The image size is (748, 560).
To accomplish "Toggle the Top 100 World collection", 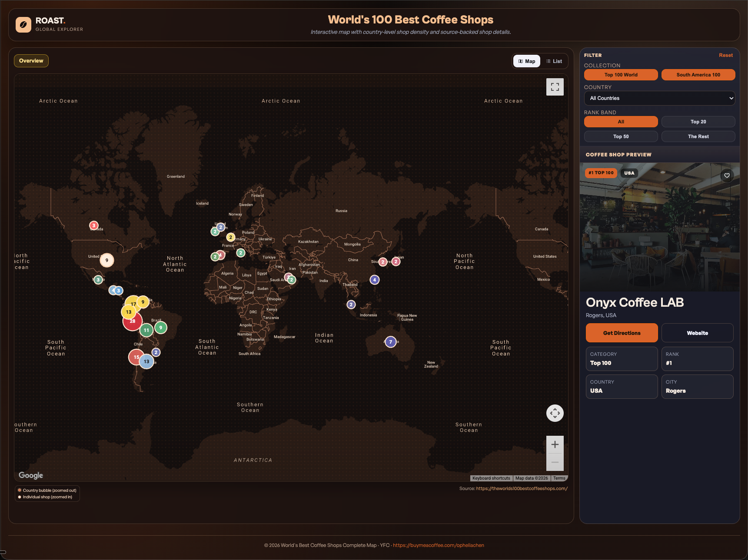I will click(x=621, y=75).
